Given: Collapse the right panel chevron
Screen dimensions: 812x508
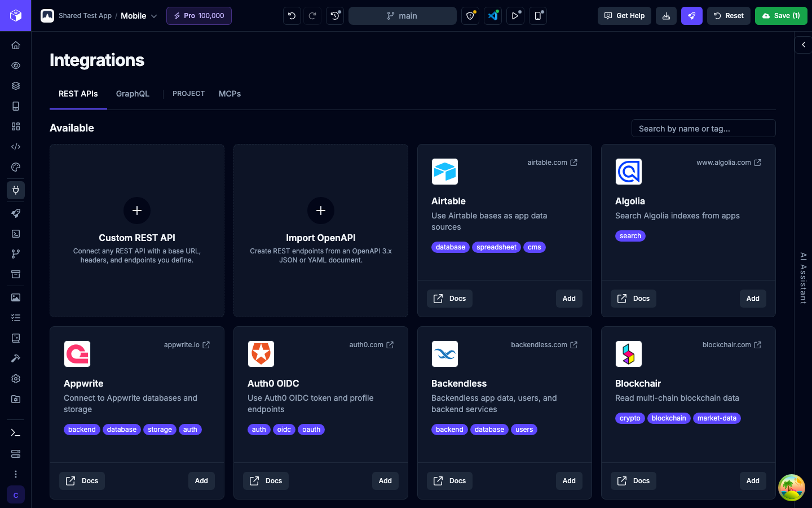Looking at the screenshot, I should point(804,45).
